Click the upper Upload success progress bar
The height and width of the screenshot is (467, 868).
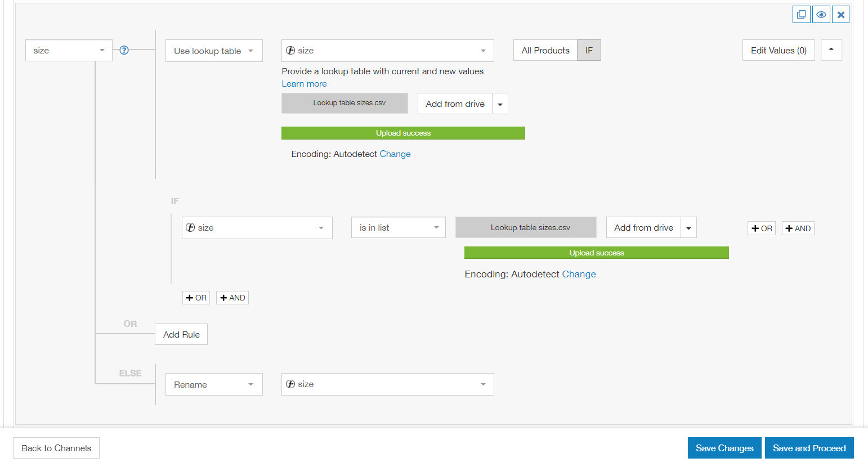(x=403, y=133)
